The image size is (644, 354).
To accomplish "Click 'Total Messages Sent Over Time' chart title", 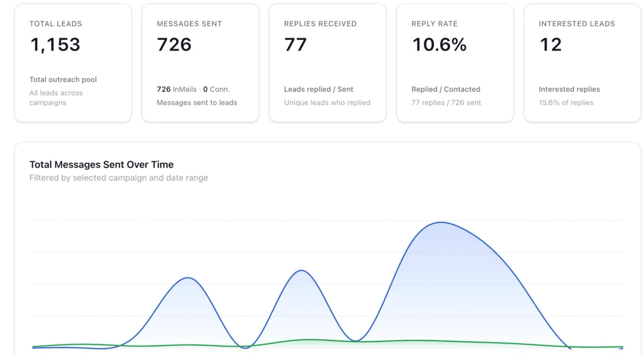I will pyautogui.click(x=102, y=165).
